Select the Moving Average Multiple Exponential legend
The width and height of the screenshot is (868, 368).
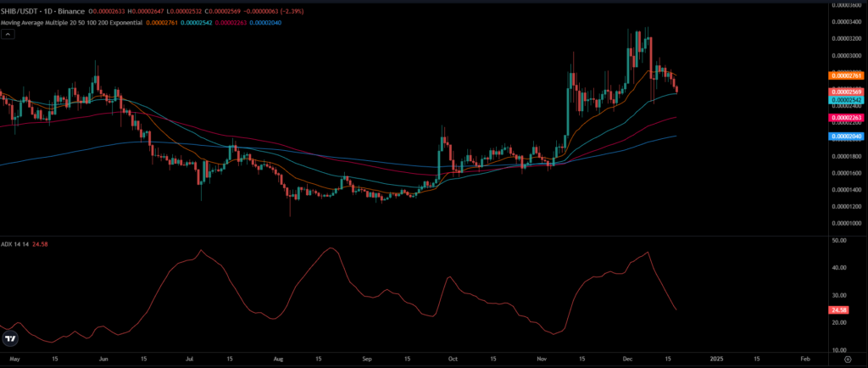tap(71, 22)
